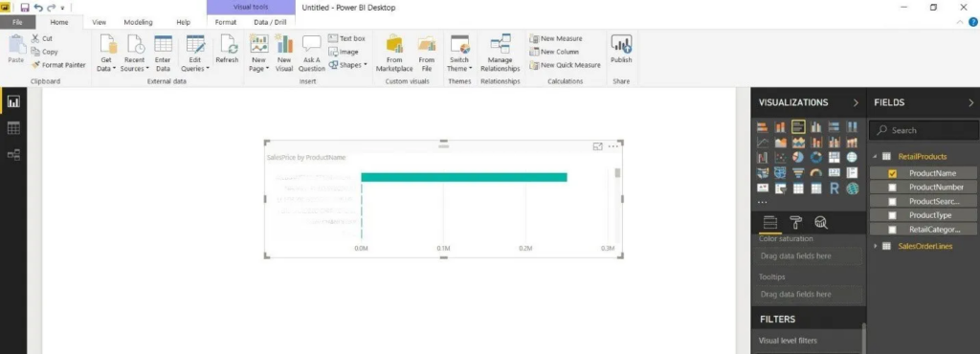This screenshot has width=980, height=354.
Task: Uncheck the ProductName field checkbox
Action: point(892,173)
